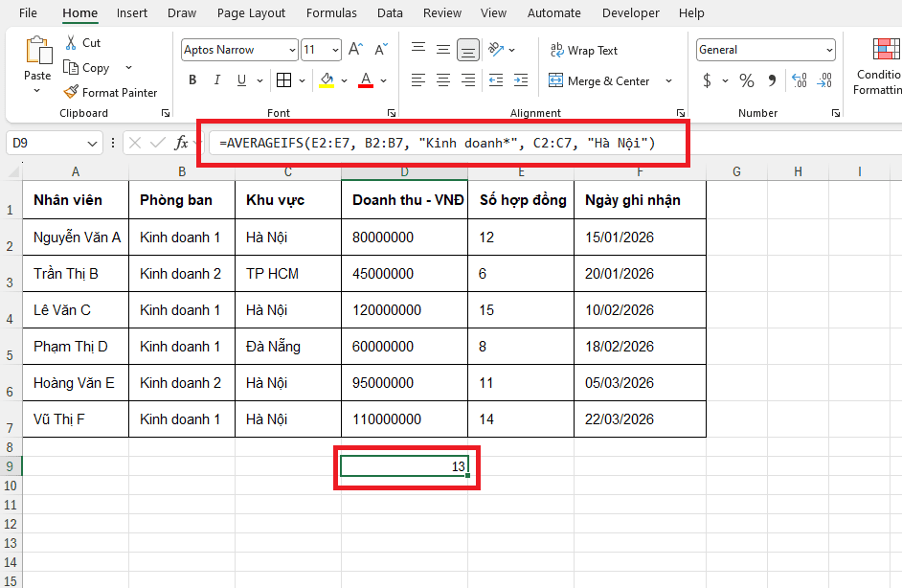The image size is (902, 588).
Task: Apply Percent Style number format
Action: [x=747, y=80]
